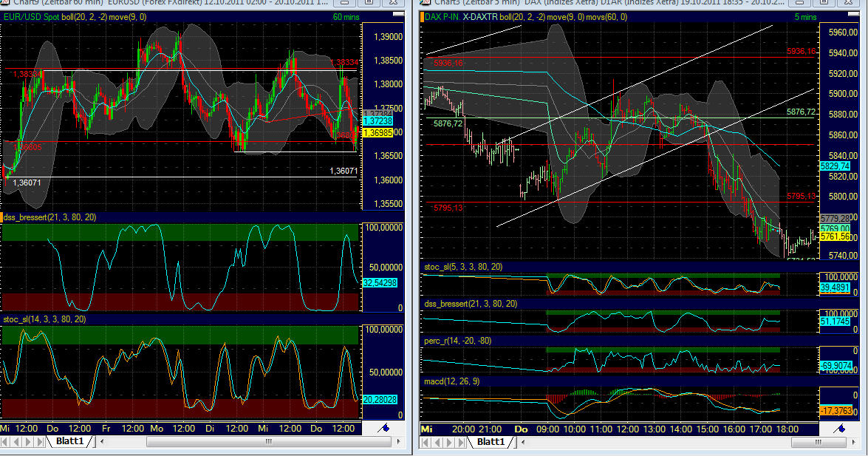Click yellow 1,36985 price tag on EUR/USD axis
This screenshot has width=868, height=456.
click(x=377, y=132)
